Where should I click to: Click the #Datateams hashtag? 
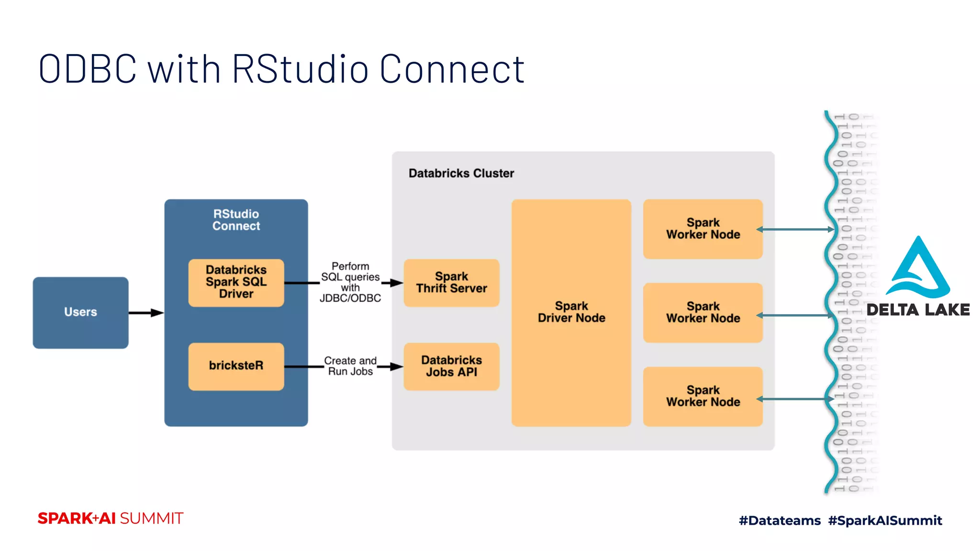tap(780, 520)
